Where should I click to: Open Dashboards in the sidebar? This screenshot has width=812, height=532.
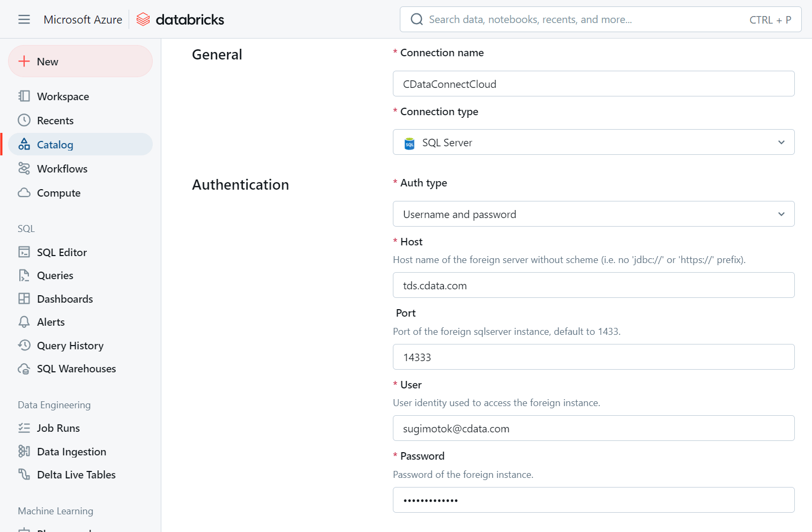pos(80,298)
